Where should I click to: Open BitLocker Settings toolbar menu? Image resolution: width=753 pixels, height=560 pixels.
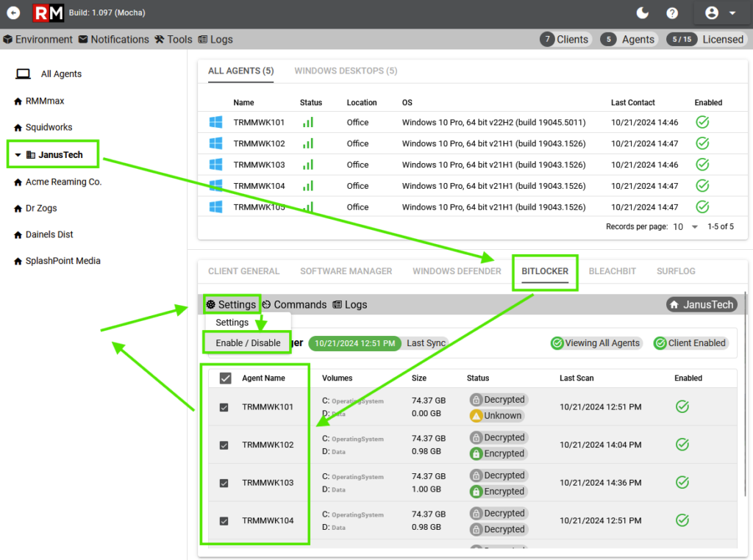[x=231, y=305]
